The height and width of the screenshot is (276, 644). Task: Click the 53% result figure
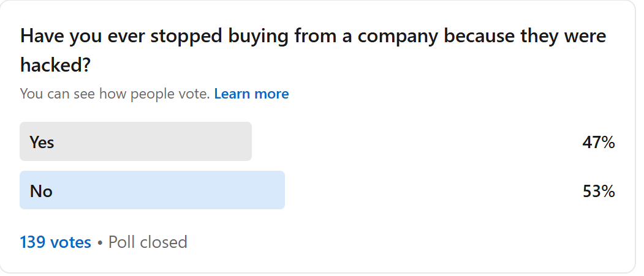pos(599,192)
